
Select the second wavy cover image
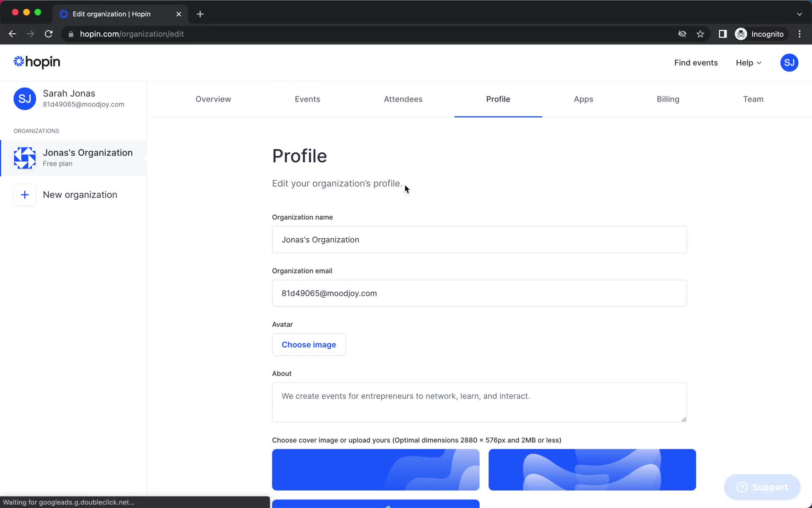tap(592, 470)
